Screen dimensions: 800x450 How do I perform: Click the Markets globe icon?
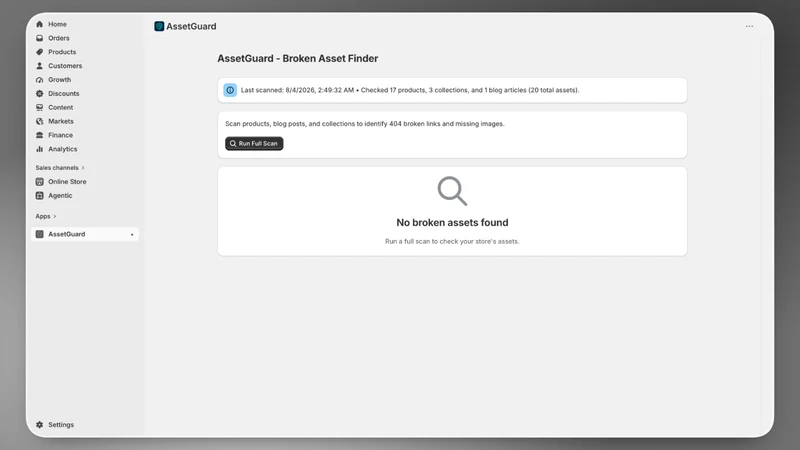[x=39, y=121]
